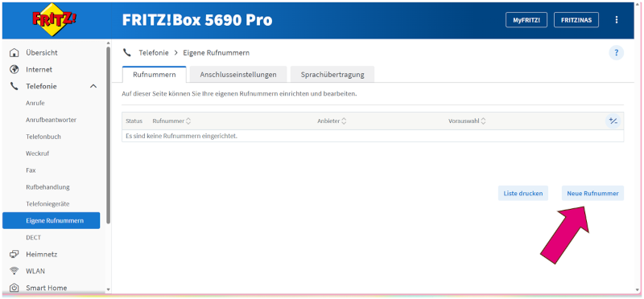644x299 pixels.
Task: Open Fax in the sidebar
Action: click(x=31, y=170)
